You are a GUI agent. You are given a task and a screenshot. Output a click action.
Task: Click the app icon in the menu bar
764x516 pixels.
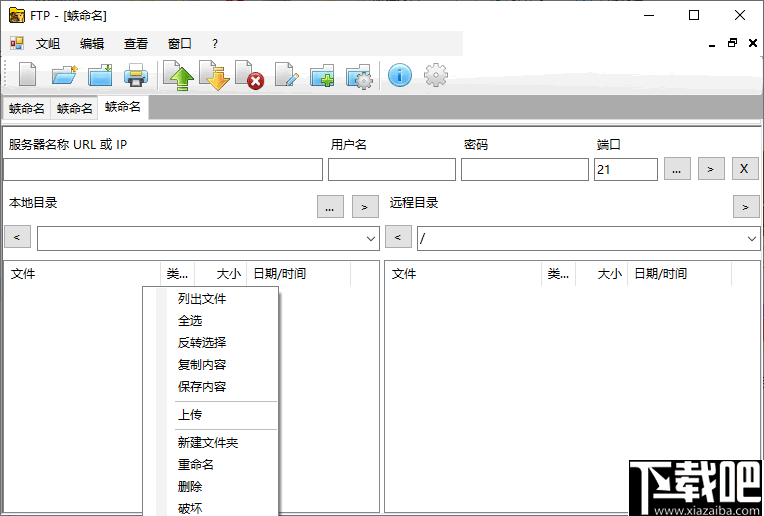[17, 43]
